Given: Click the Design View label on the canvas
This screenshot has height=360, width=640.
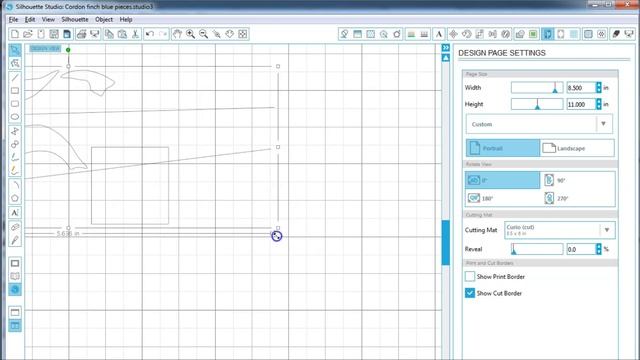Looking at the screenshot, I should click(x=45, y=48).
